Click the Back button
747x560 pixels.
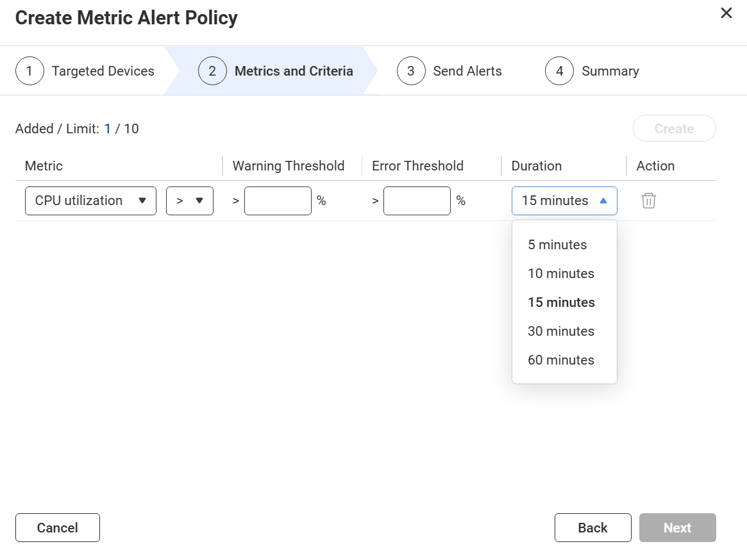click(x=592, y=527)
